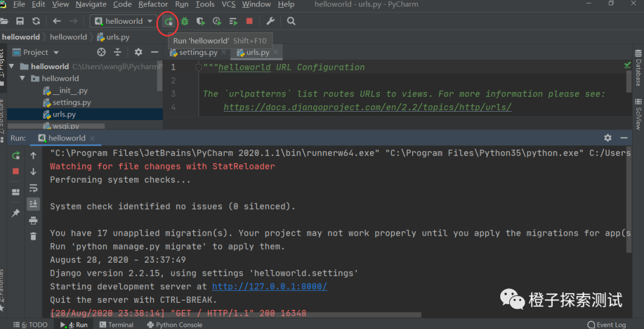Open the Navigate menu
Viewport: 644px width, 329px height.
pyautogui.click(x=91, y=5)
